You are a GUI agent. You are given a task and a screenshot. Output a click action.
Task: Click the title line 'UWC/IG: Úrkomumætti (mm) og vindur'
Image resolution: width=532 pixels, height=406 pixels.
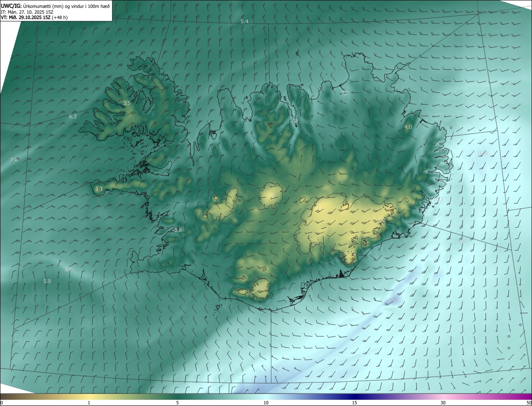pos(55,6)
